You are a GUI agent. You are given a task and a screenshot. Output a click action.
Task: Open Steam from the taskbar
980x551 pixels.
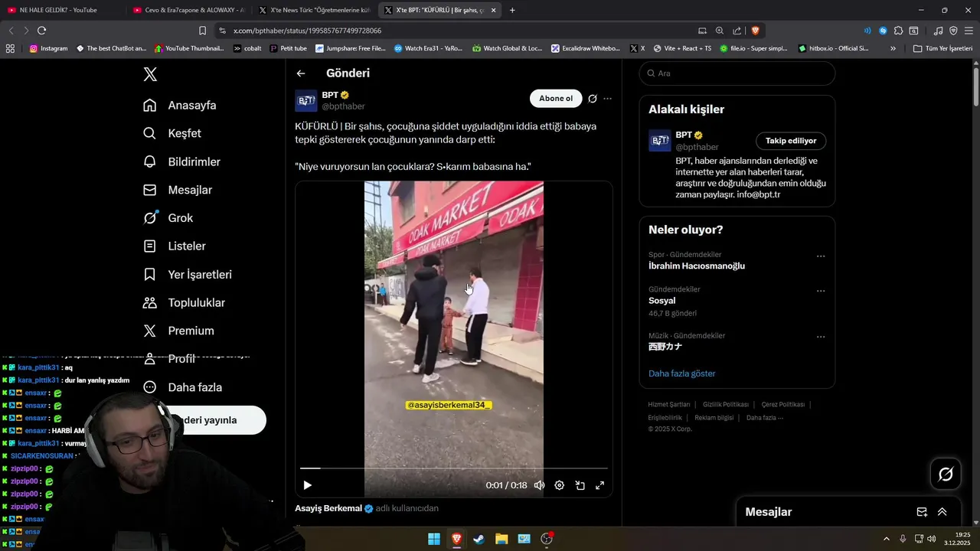(x=479, y=539)
